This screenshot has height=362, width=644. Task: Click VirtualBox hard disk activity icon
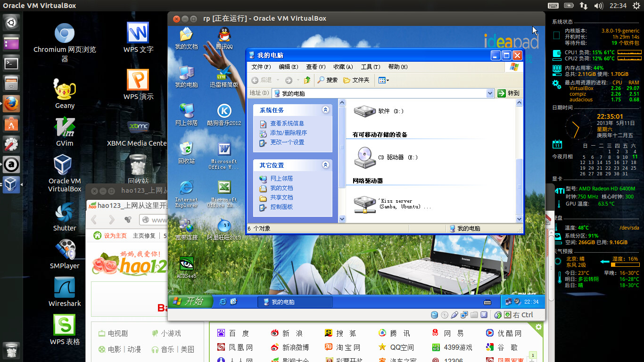tap(435, 315)
